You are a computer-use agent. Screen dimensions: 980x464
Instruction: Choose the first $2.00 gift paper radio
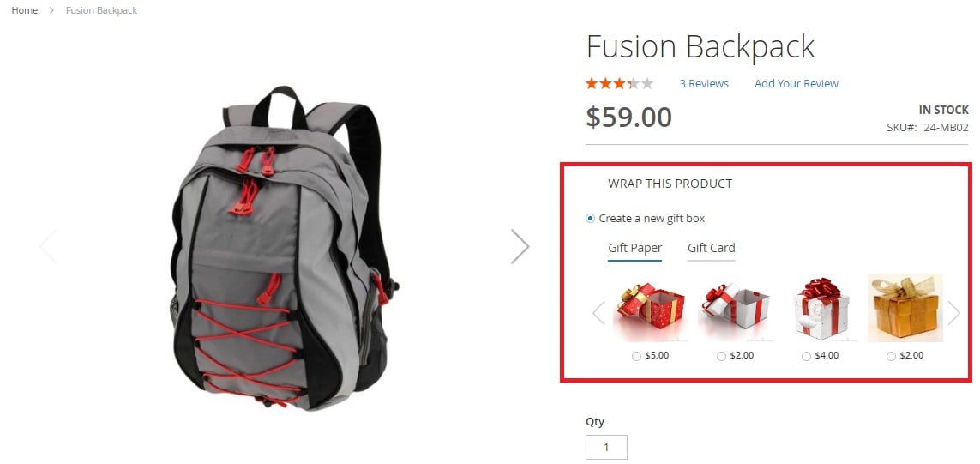(x=721, y=356)
